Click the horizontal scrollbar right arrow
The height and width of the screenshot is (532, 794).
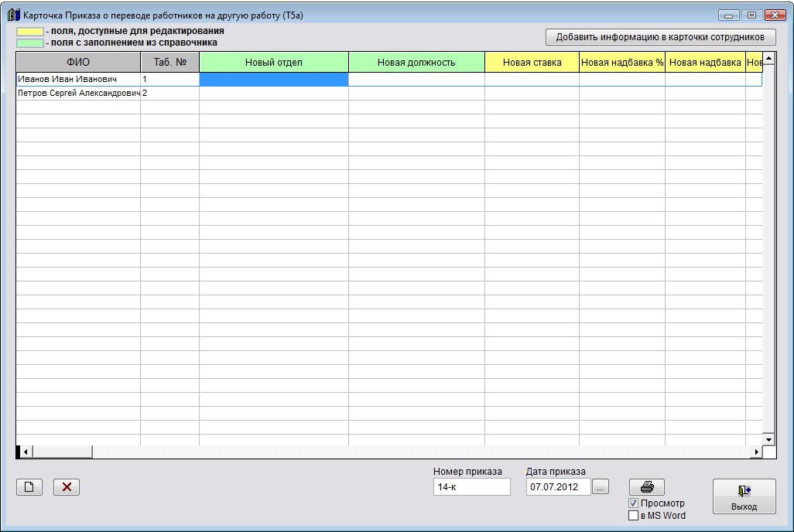(756, 452)
